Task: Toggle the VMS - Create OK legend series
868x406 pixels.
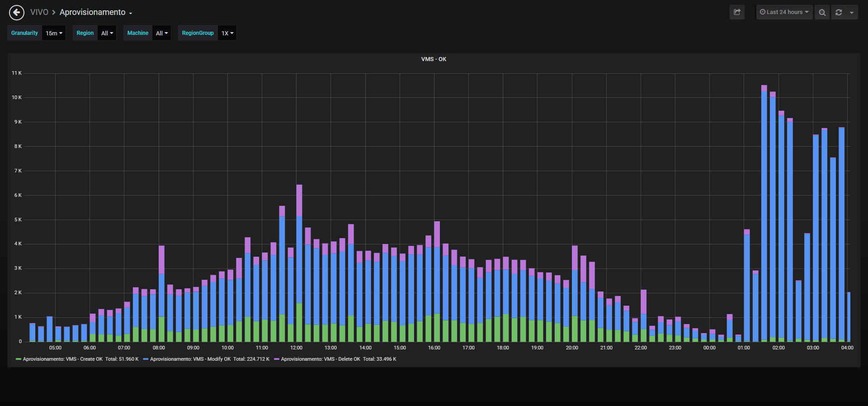Action: (63, 359)
